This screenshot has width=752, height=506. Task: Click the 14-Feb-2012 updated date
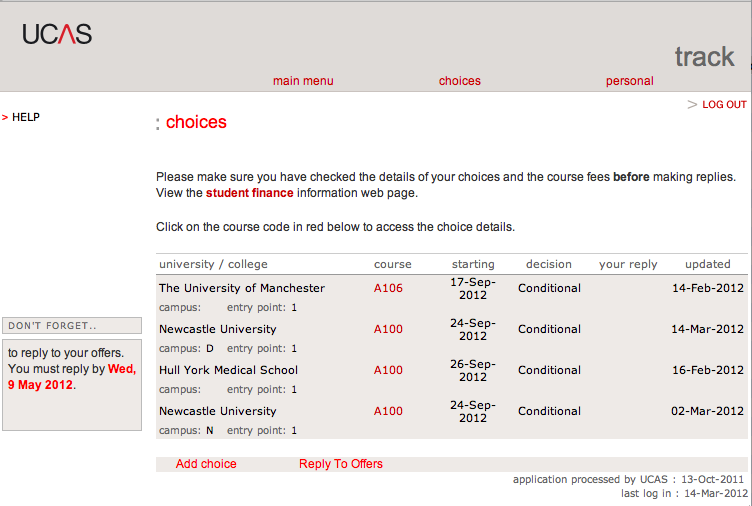pyautogui.click(x=708, y=288)
